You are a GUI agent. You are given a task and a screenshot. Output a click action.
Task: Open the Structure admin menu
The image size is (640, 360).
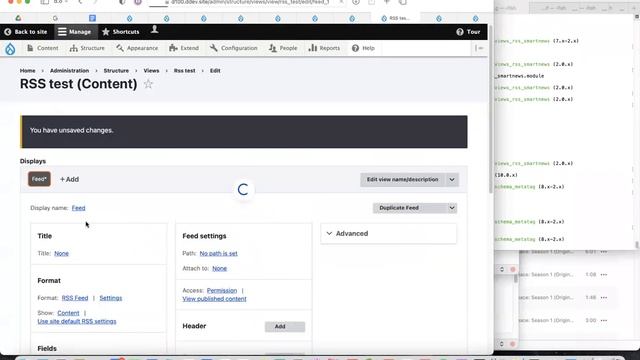[x=87, y=48]
